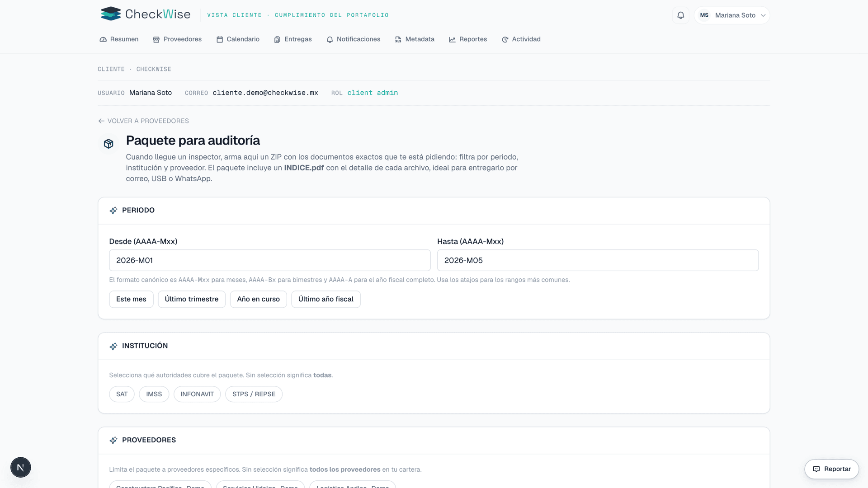Click the sparkle icon next to PERIODO
This screenshot has height=488, width=868.
pos(113,211)
